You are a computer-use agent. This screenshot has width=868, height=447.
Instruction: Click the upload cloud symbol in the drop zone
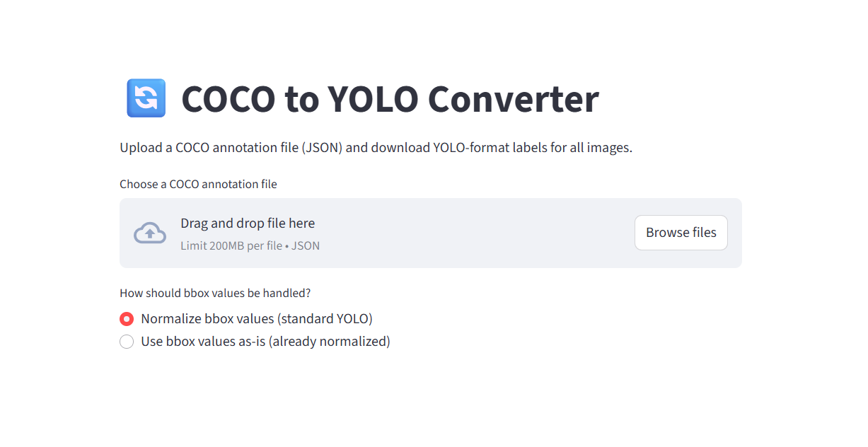click(x=149, y=232)
